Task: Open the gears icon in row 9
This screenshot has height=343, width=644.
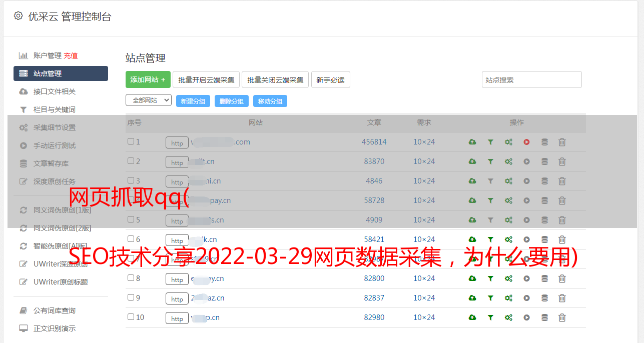Action: coord(508,298)
